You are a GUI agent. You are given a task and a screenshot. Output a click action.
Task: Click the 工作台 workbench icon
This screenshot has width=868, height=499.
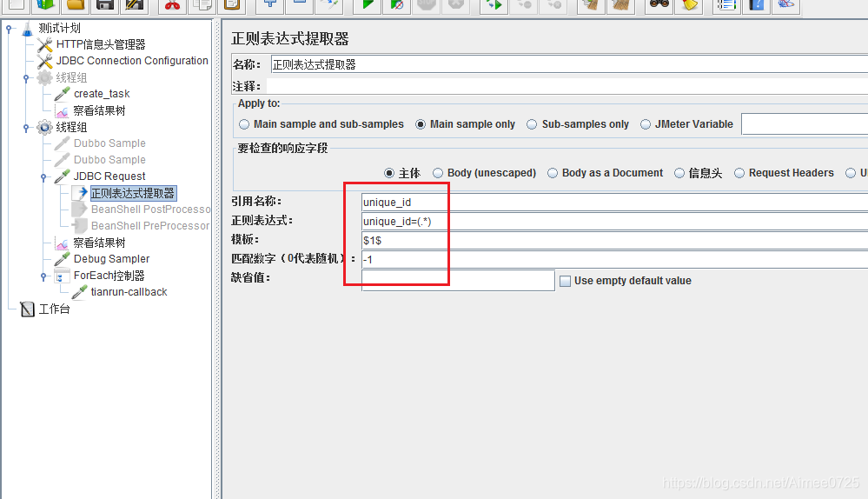[27, 309]
